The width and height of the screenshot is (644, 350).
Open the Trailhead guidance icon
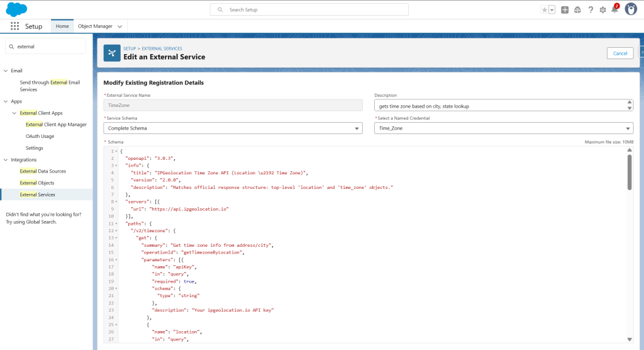click(x=577, y=10)
